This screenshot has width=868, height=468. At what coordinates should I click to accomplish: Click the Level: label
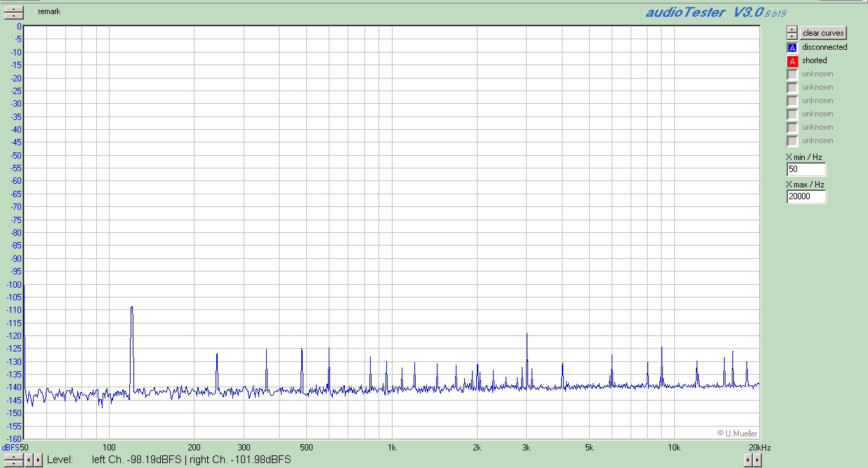tap(60, 460)
